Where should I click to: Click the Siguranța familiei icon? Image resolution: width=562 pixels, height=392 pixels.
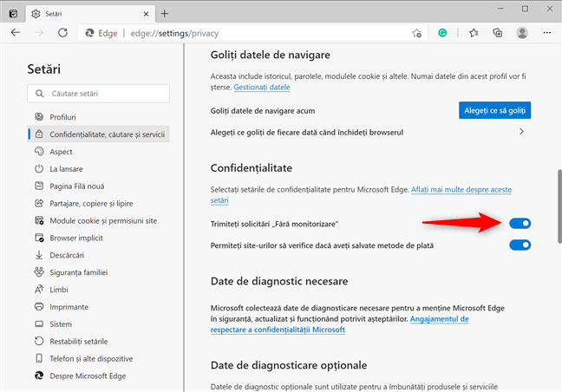pyautogui.click(x=39, y=272)
